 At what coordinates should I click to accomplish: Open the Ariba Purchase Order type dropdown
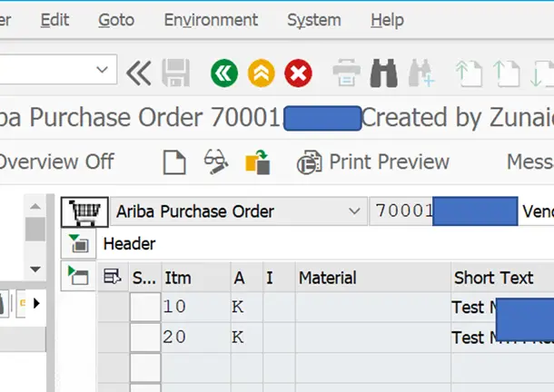(354, 211)
